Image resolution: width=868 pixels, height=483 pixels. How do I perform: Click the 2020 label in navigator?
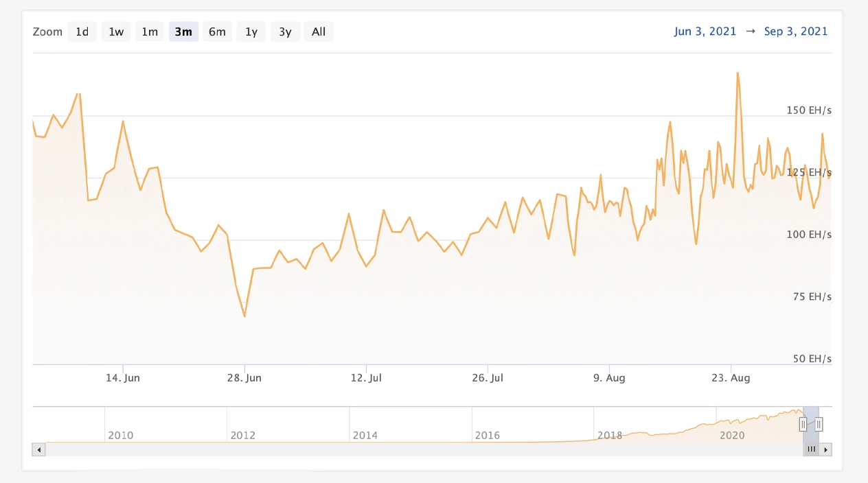pos(732,435)
